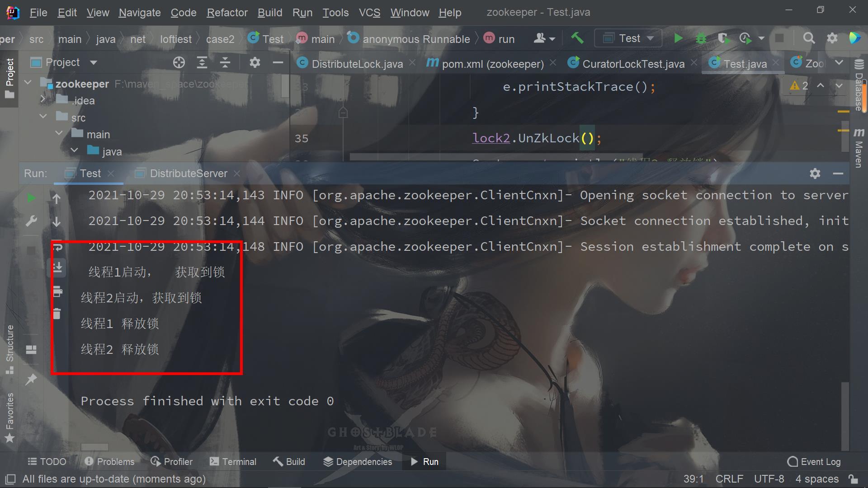Open the Edit menu
This screenshot has width=868, height=488.
click(67, 13)
